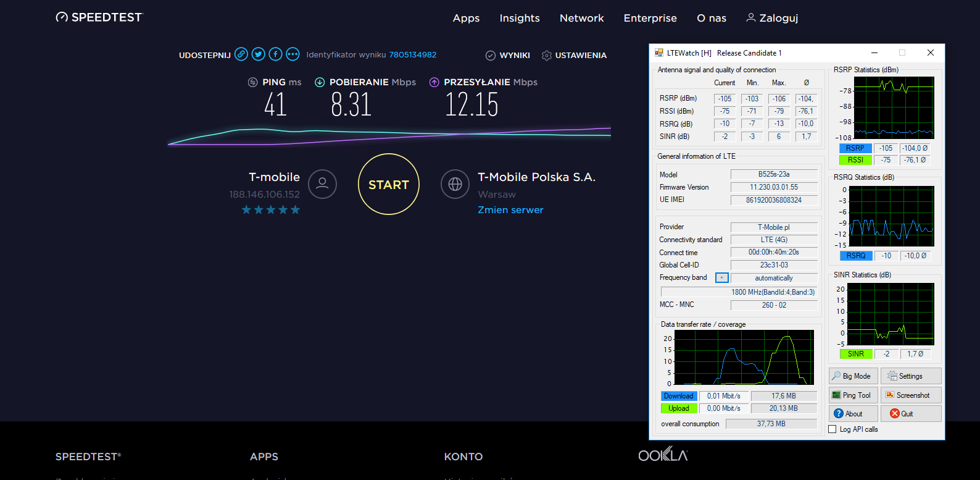Click the Upload total 20,13 MB value
980x480 pixels.
point(784,408)
